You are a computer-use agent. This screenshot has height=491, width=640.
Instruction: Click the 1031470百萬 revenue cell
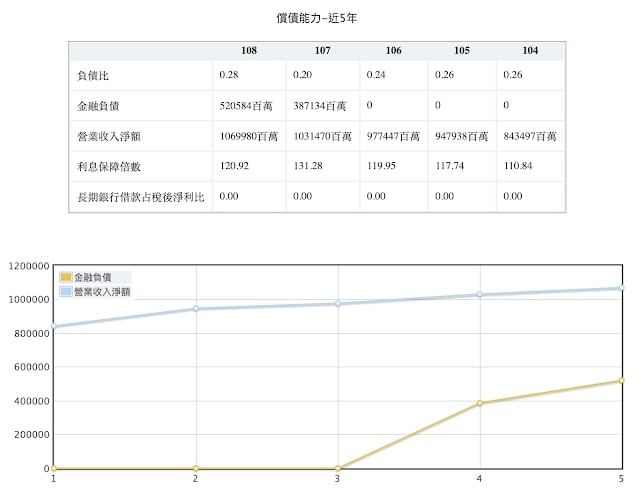pyautogui.click(x=322, y=136)
